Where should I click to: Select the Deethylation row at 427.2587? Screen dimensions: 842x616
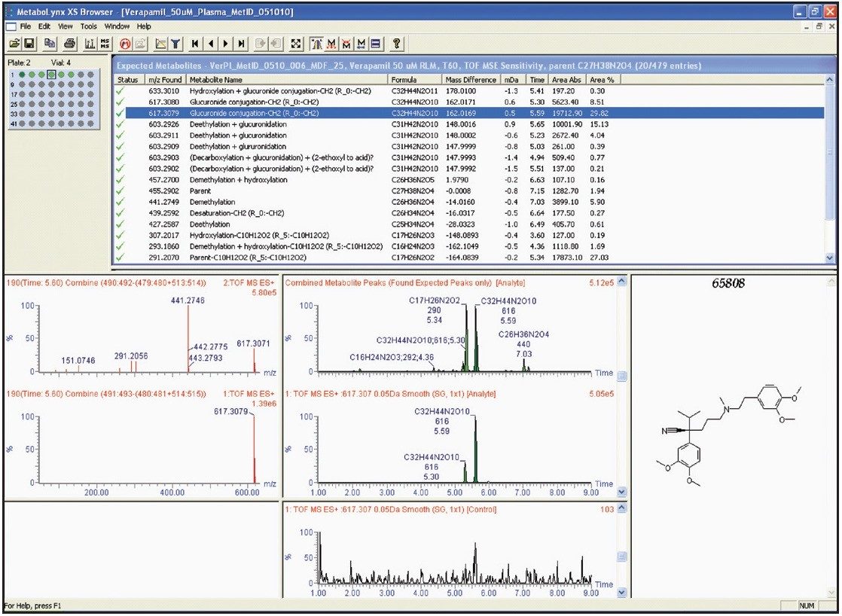tap(469, 224)
